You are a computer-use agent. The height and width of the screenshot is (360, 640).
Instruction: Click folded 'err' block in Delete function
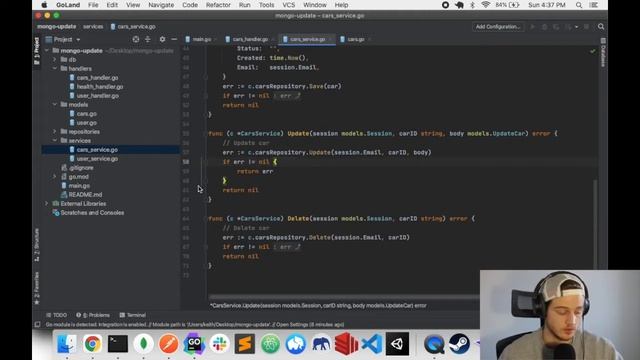tap(287, 247)
